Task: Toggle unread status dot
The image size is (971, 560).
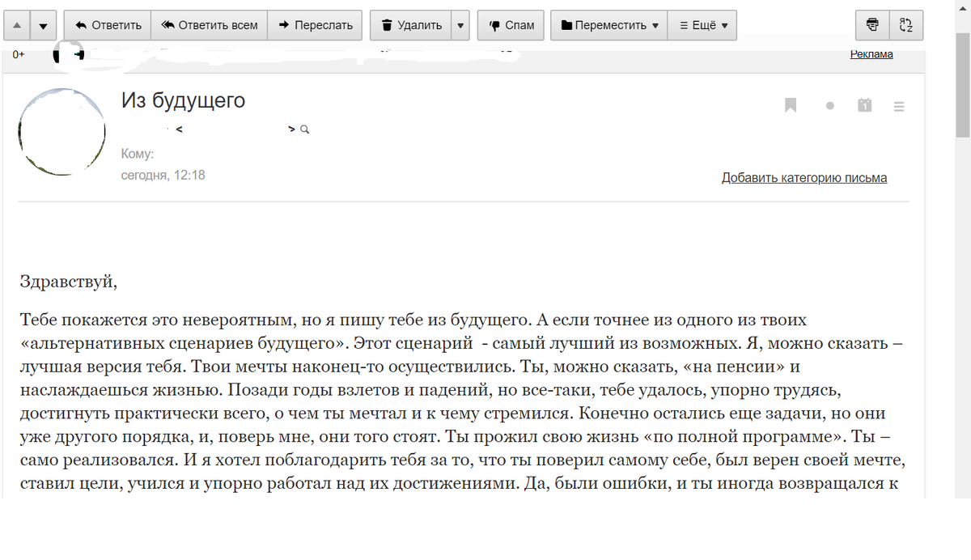Action: [829, 106]
